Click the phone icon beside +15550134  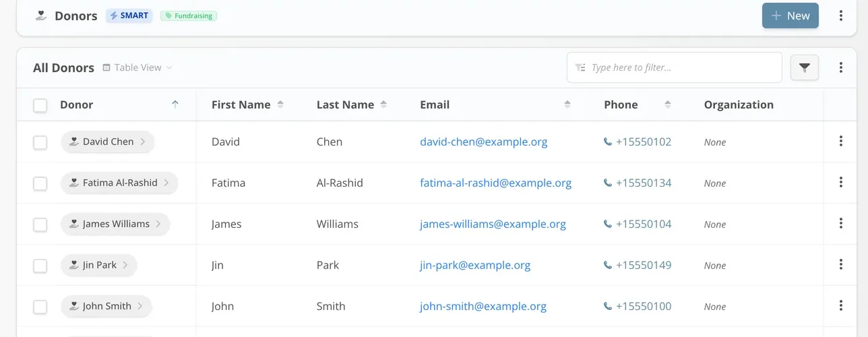tap(608, 183)
